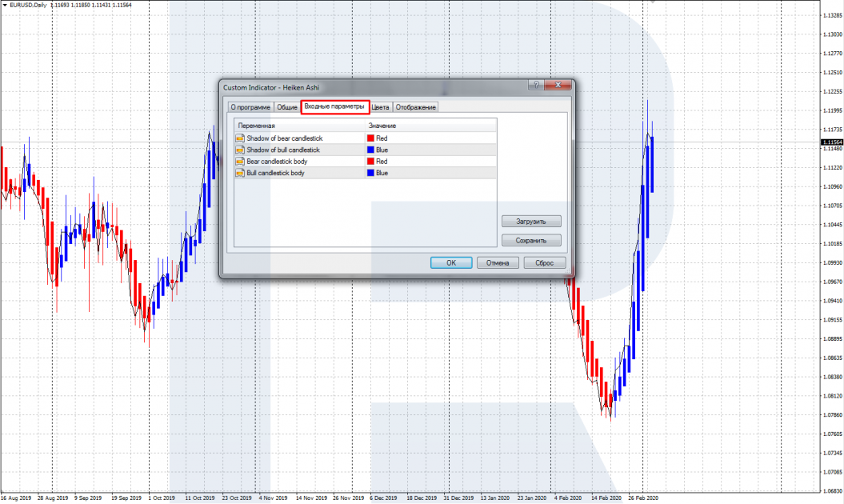Viewport: 844px width, 504px height.
Task: Click icon beside 'Bear candlestick body'
Action: [240, 162]
